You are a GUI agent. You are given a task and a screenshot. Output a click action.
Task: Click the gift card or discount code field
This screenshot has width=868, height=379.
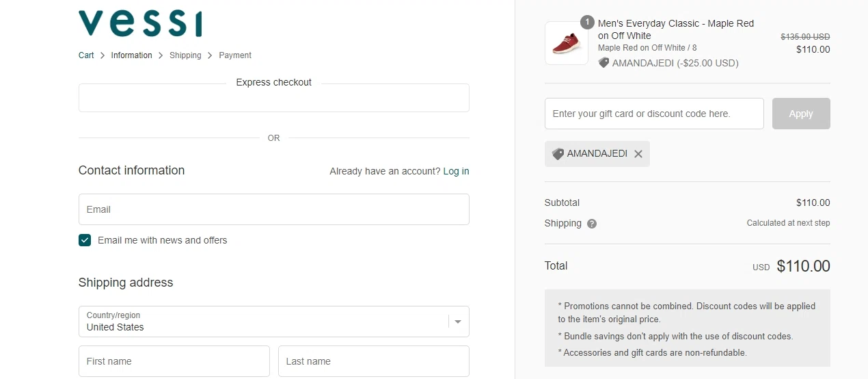653,114
